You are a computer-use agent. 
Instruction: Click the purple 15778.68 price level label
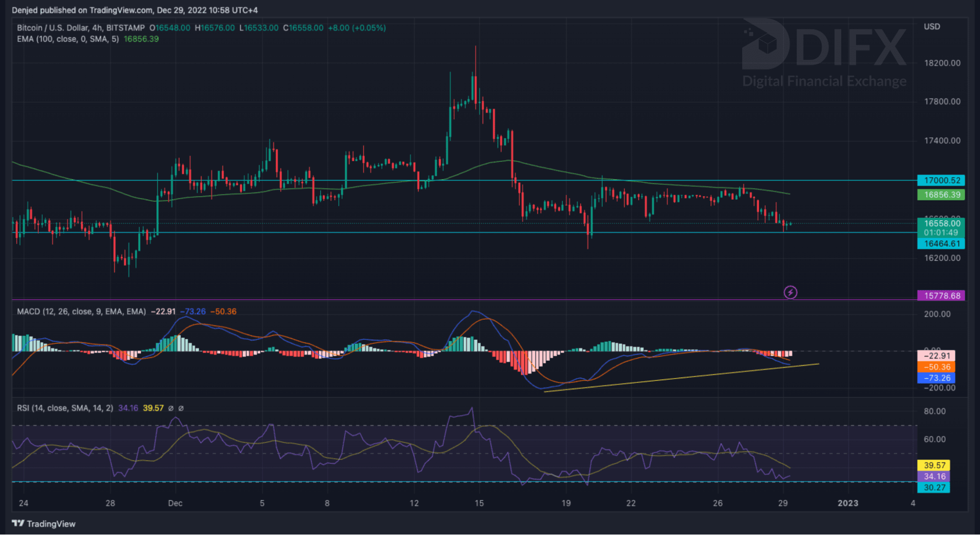pos(941,296)
